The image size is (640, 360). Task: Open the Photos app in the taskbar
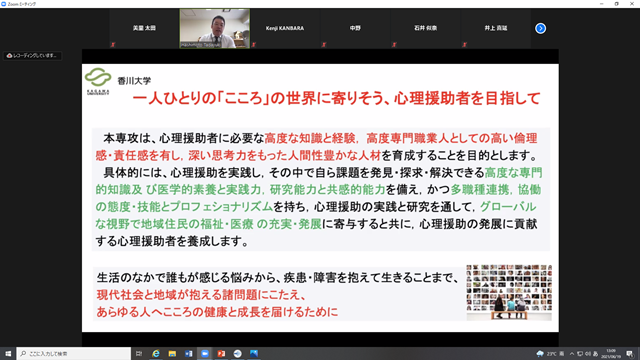[253, 353]
